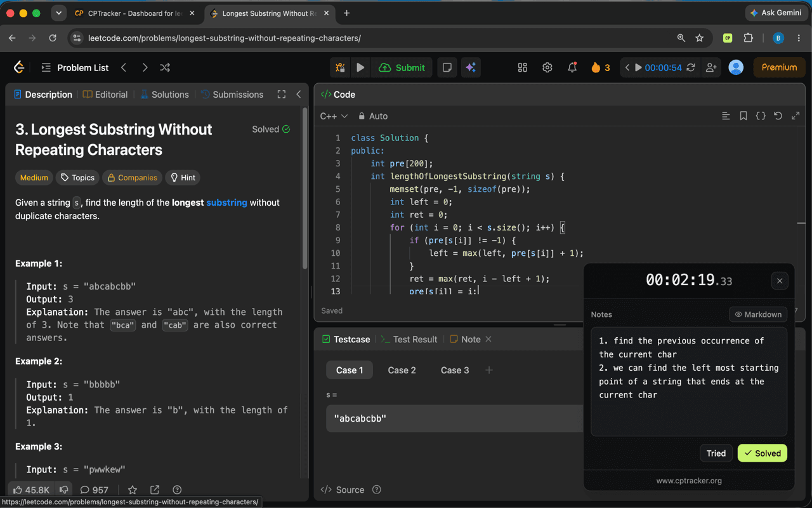Open the Test Result tab
The width and height of the screenshot is (812, 508).
pyautogui.click(x=409, y=339)
